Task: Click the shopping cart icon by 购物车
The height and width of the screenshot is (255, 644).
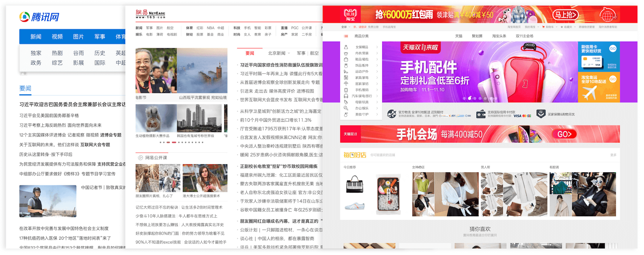Action: pyautogui.click(x=544, y=27)
